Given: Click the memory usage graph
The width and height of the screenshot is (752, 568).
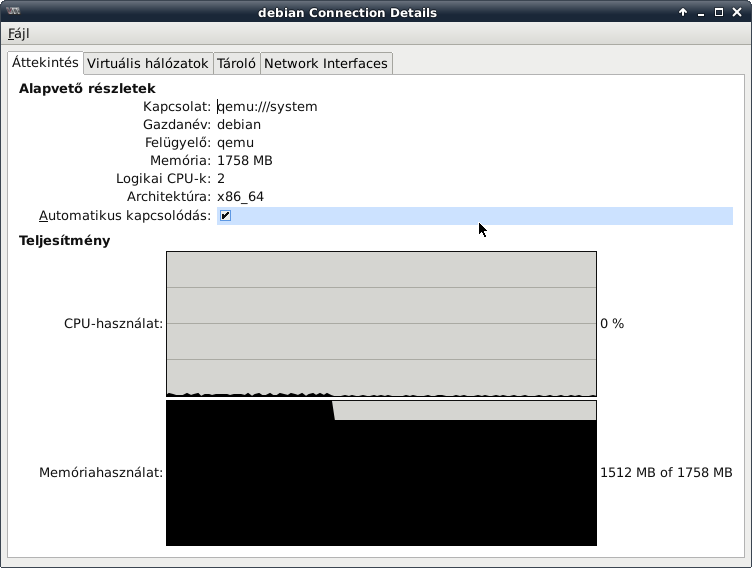Looking at the screenshot, I should click(x=381, y=473).
